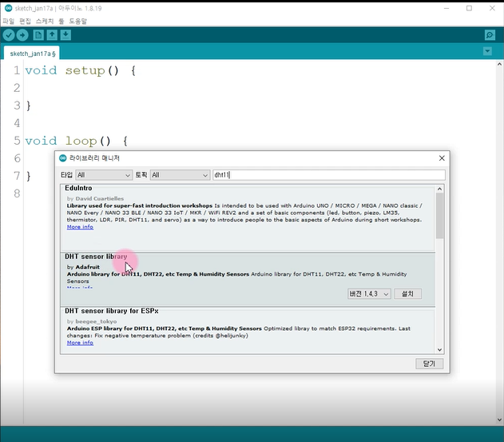Click the Open sketch up-arrow icon
504x442 pixels.
[52, 34]
